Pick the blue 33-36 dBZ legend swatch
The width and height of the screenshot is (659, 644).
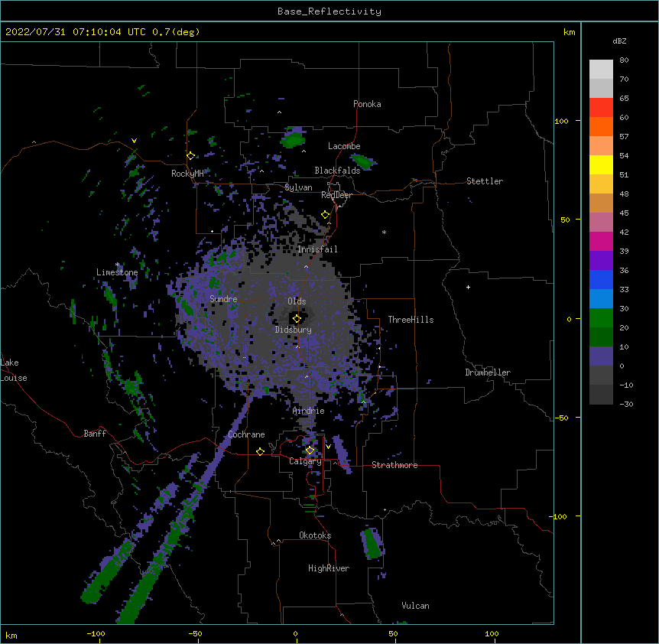coord(601,280)
